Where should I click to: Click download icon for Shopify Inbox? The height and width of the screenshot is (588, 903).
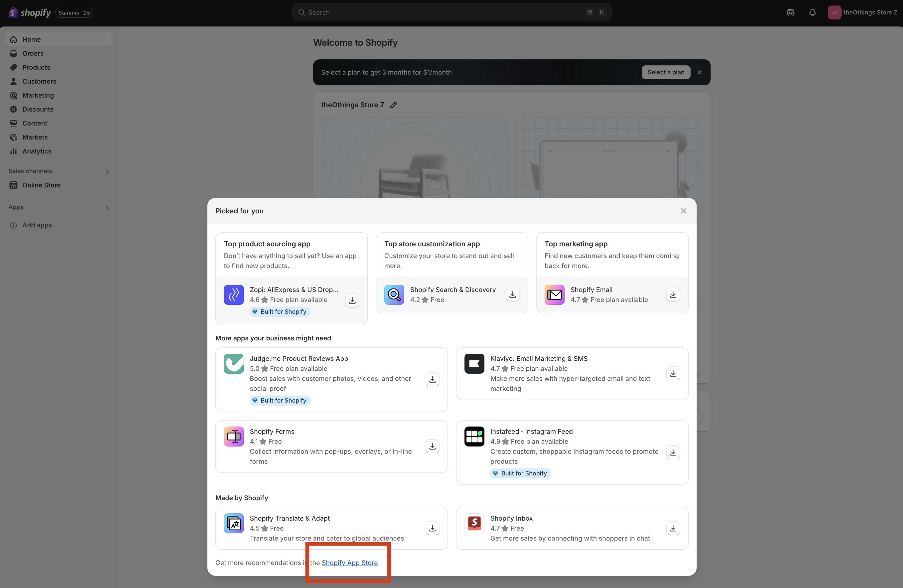click(673, 528)
